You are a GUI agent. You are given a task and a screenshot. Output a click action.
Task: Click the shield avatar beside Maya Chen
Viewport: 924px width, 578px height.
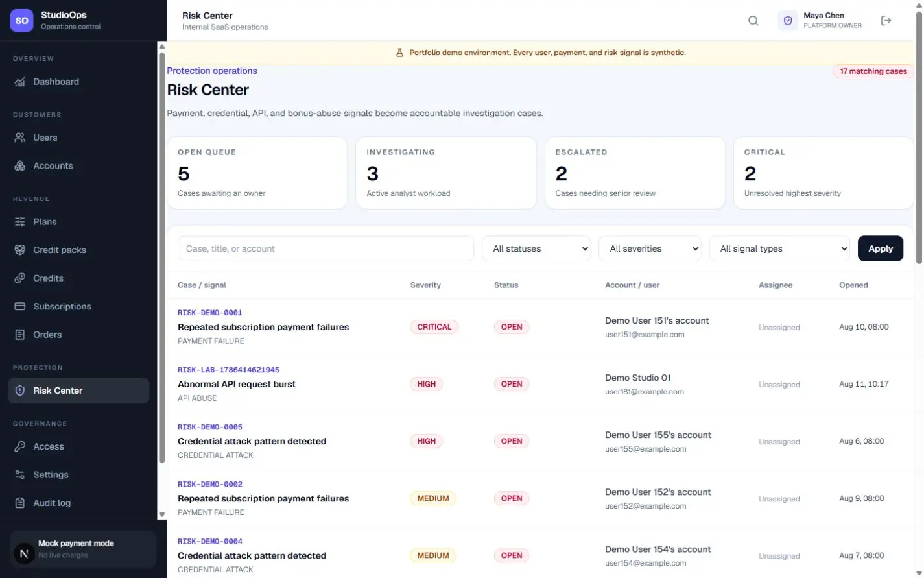tap(788, 21)
